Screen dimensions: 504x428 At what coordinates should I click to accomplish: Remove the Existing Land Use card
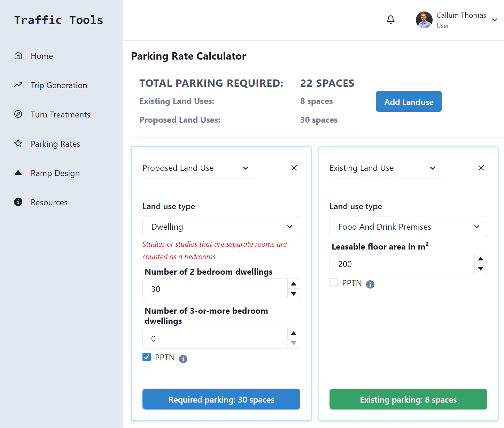click(481, 168)
